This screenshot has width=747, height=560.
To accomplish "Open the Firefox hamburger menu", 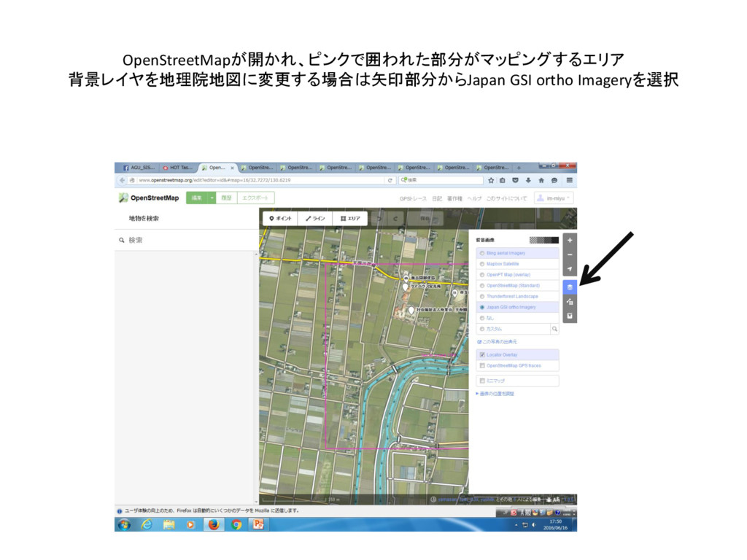I will (569, 181).
